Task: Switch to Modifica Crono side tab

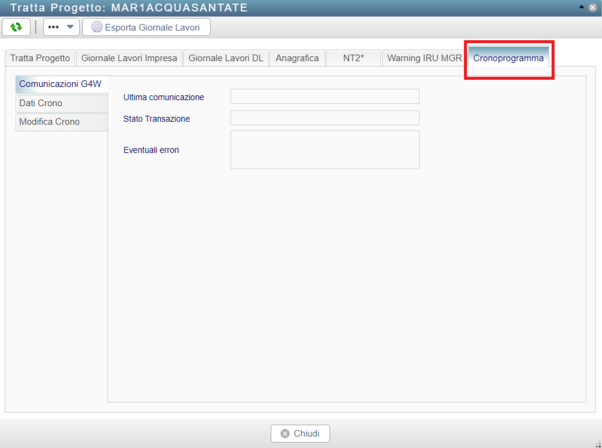Action: point(61,122)
